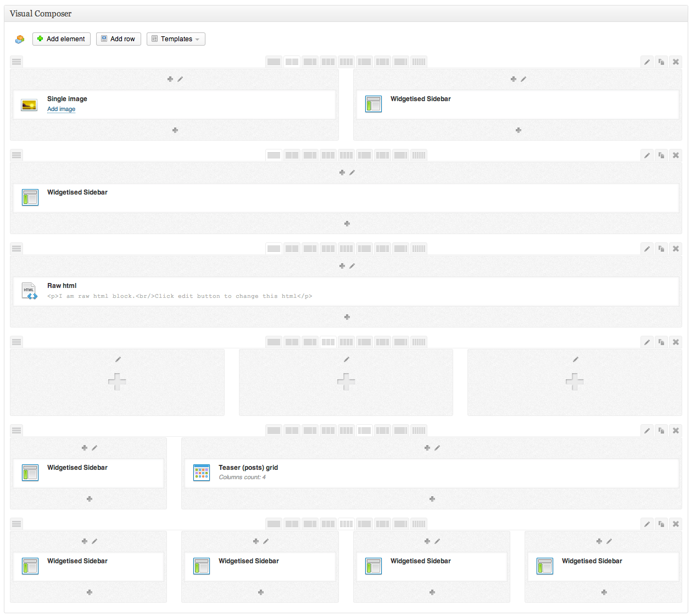This screenshot has height=616, width=691.
Task: Follow the Add image link under Single image
Action: [x=61, y=109]
